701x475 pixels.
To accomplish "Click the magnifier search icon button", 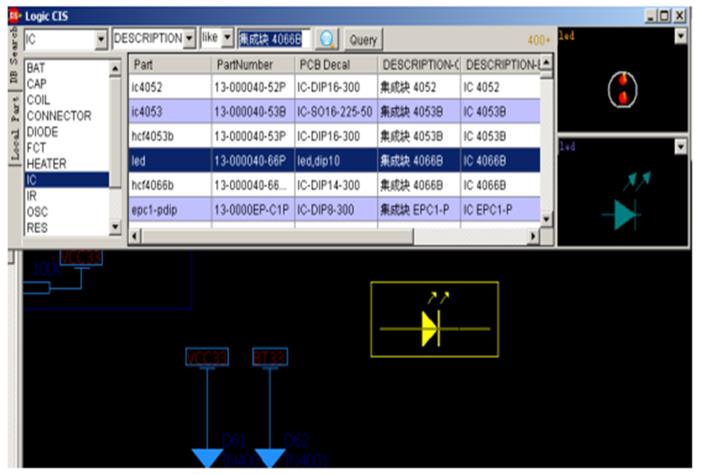I will pos(327,39).
